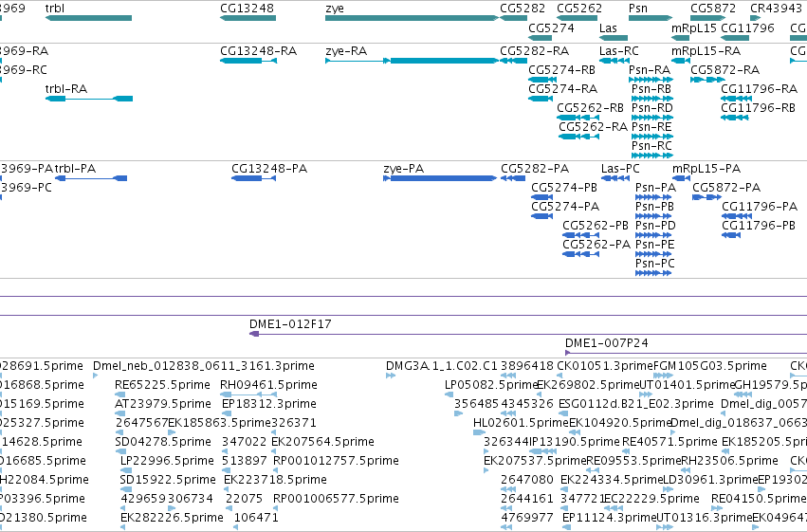This screenshot has width=807, height=532.
Task: Click the mRpL15-PA protein label
Action: pyautogui.click(x=706, y=169)
